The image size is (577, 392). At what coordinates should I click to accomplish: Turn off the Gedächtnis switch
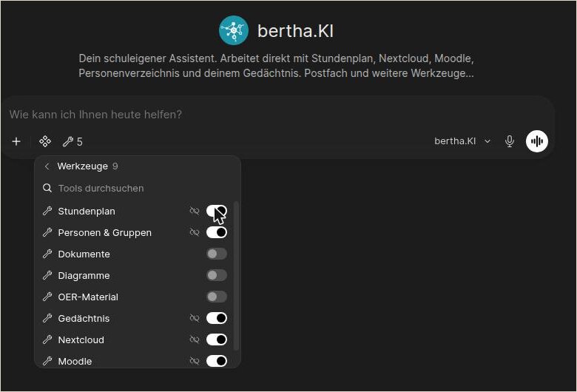pyautogui.click(x=216, y=318)
